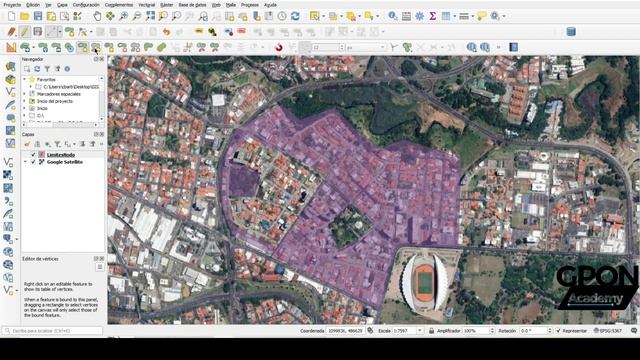
Task: Toggle the scale lock padlock icon
Action: pos(431,331)
